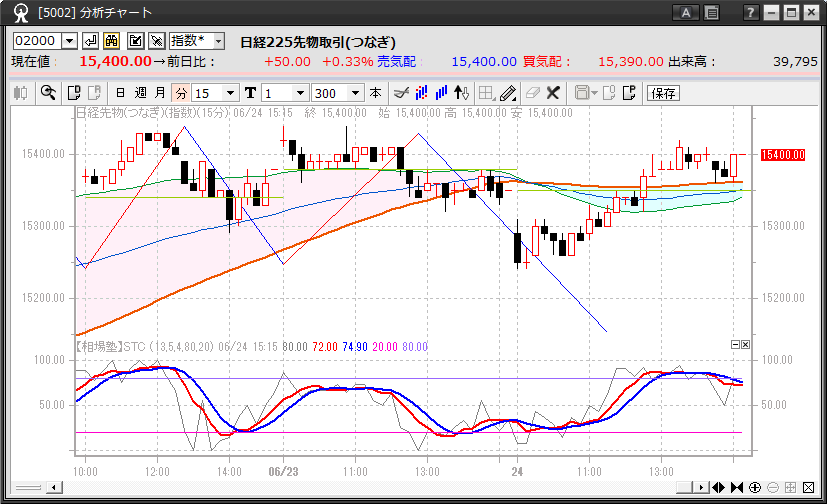Switch chart to daily 日 period
Screen dimensions: 827x504
point(120,93)
